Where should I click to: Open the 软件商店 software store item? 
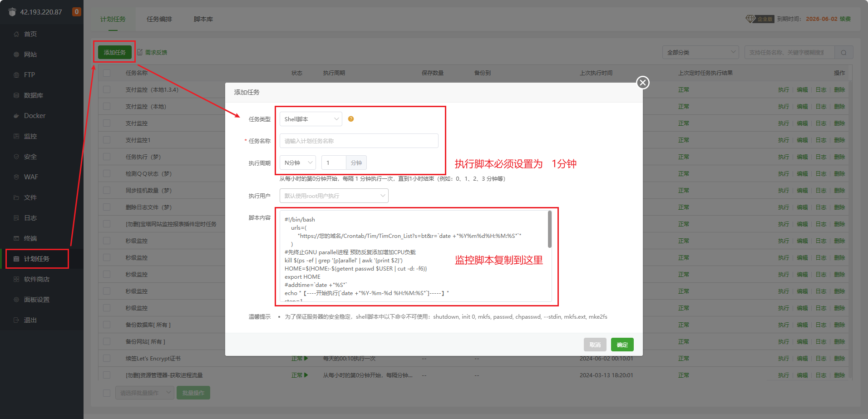point(36,279)
